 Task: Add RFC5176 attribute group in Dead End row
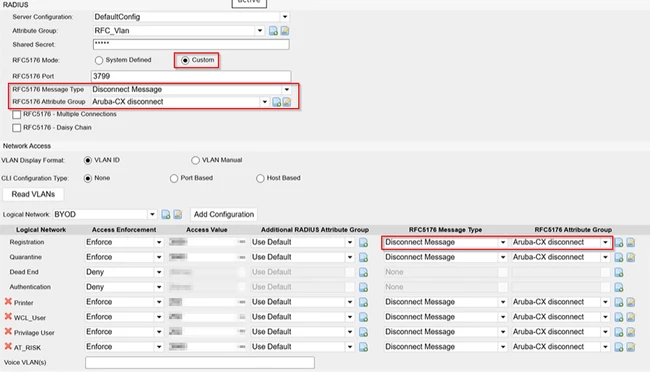(x=619, y=272)
